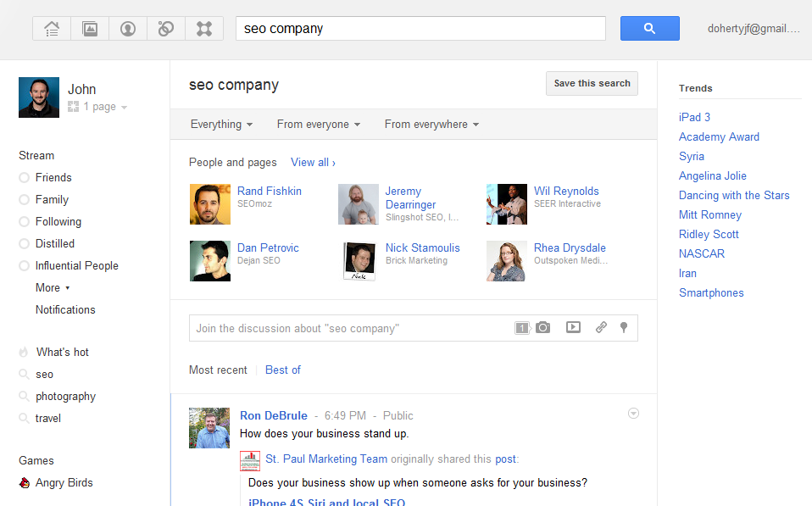
Task: Expand the From everyone dropdown
Action: (x=319, y=125)
